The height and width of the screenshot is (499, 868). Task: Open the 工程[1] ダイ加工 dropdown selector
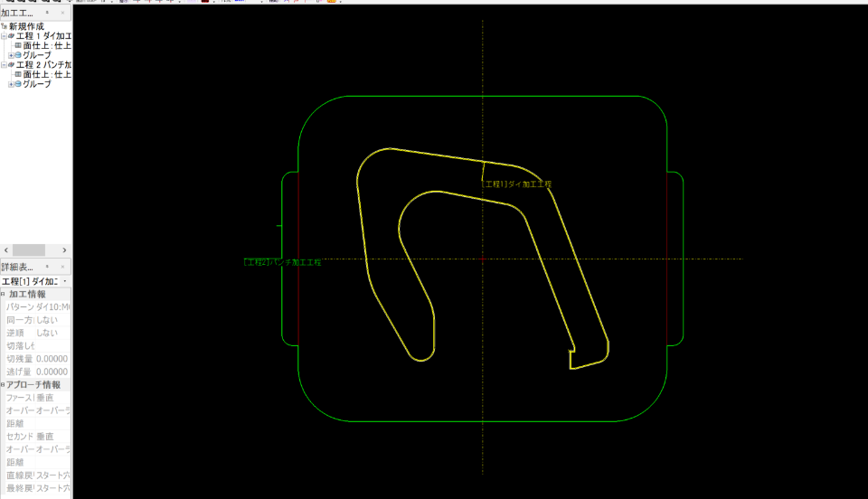tap(65, 281)
